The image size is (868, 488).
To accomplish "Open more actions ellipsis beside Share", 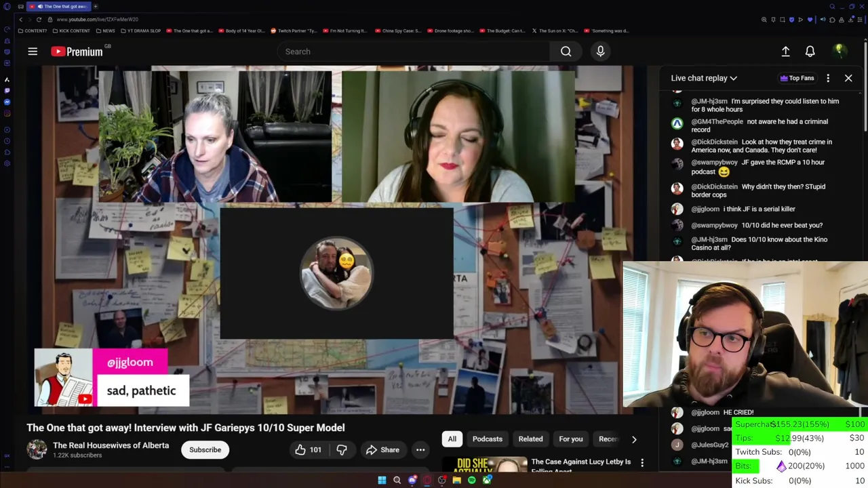I will coord(420,449).
